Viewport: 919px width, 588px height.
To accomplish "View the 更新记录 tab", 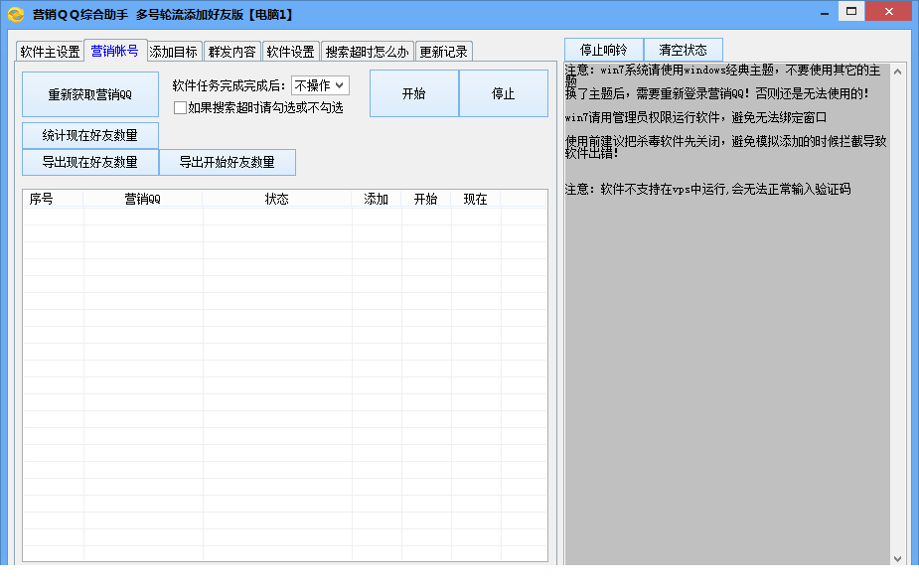I will pos(444,52).
